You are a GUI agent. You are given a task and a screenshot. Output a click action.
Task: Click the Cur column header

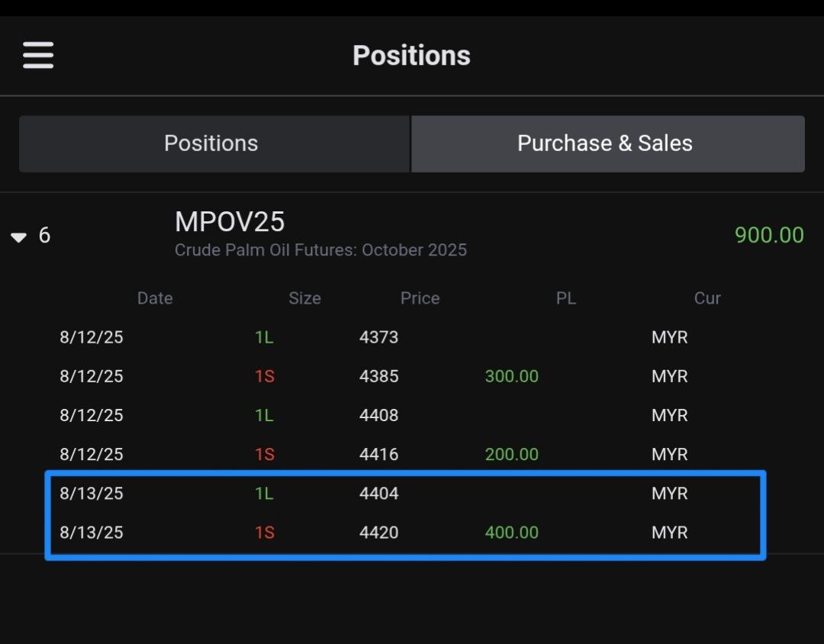point(707,298)
